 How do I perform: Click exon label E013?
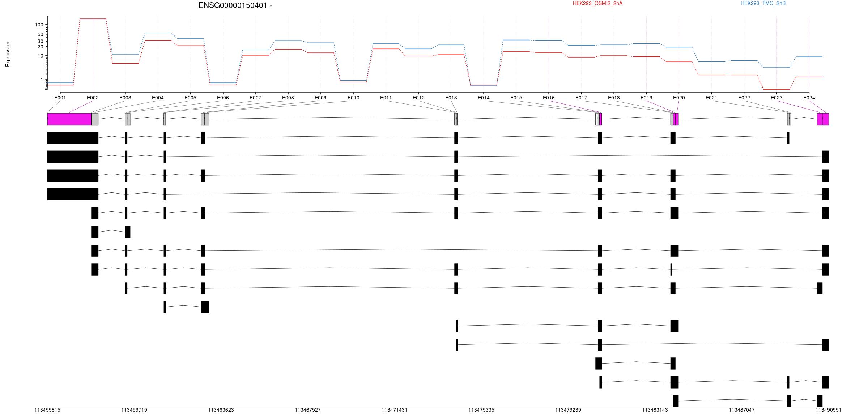coord(451,98)
